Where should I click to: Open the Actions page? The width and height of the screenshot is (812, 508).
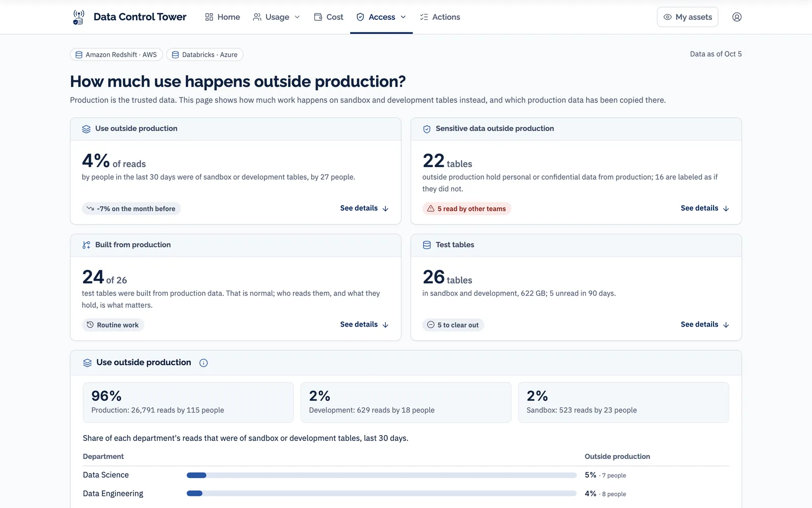click(x=440, y=17)
